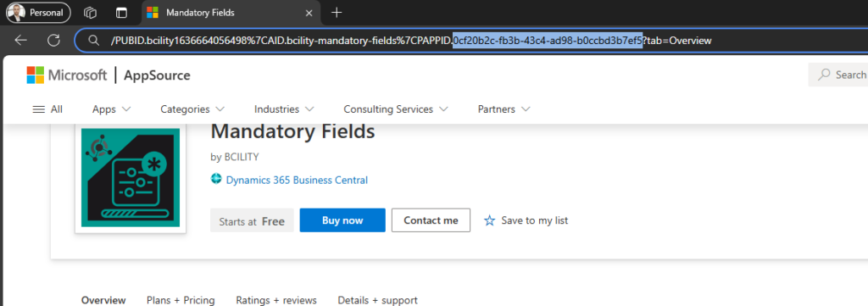Click the address bar search icon
This screenshot has height=306, width=868.
pyautogui.click(x=93, y=41)
